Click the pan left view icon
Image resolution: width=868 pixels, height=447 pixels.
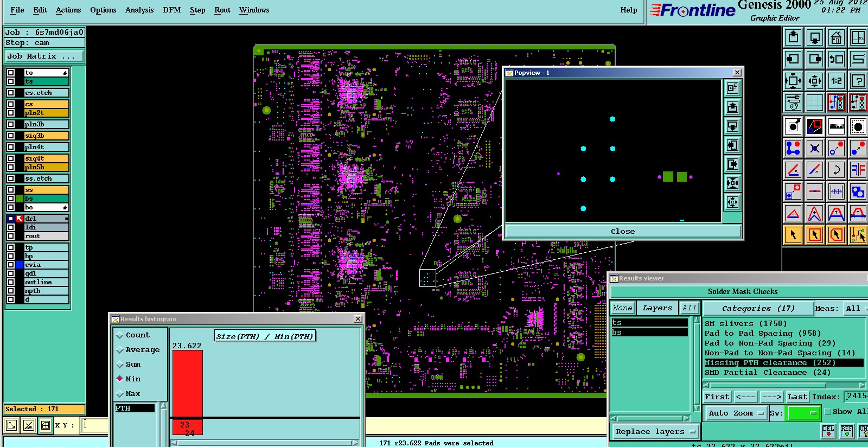[x=793, y=59]
